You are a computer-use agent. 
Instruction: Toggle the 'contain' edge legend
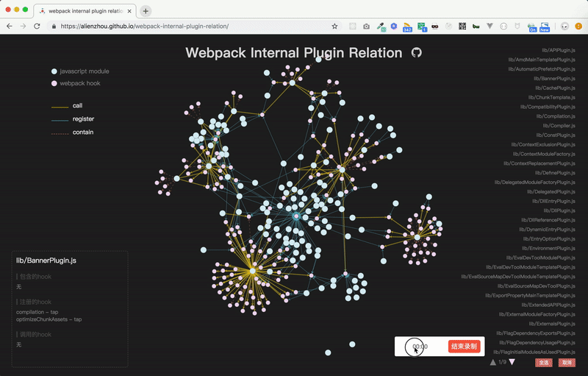pos(72,132)
